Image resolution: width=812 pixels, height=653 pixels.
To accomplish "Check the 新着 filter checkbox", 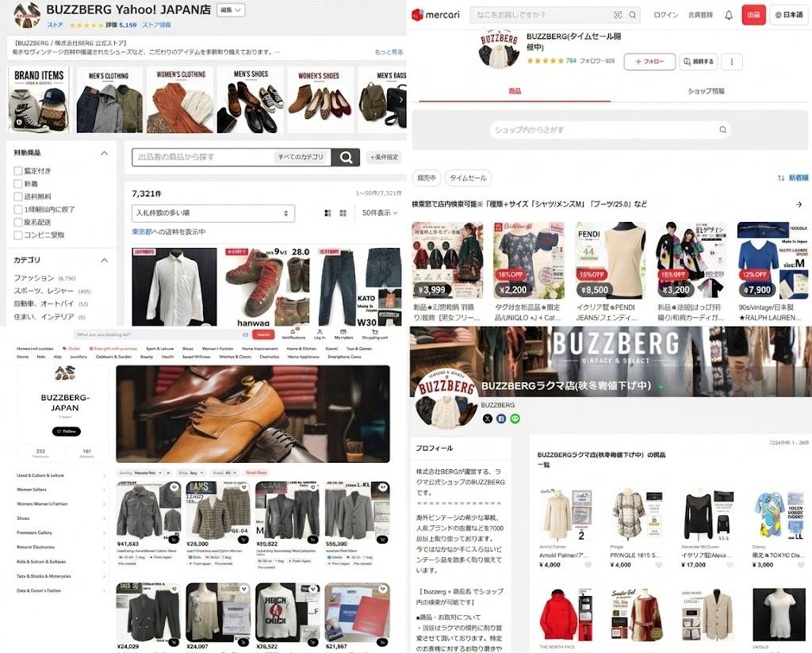I will click(18, 184).
